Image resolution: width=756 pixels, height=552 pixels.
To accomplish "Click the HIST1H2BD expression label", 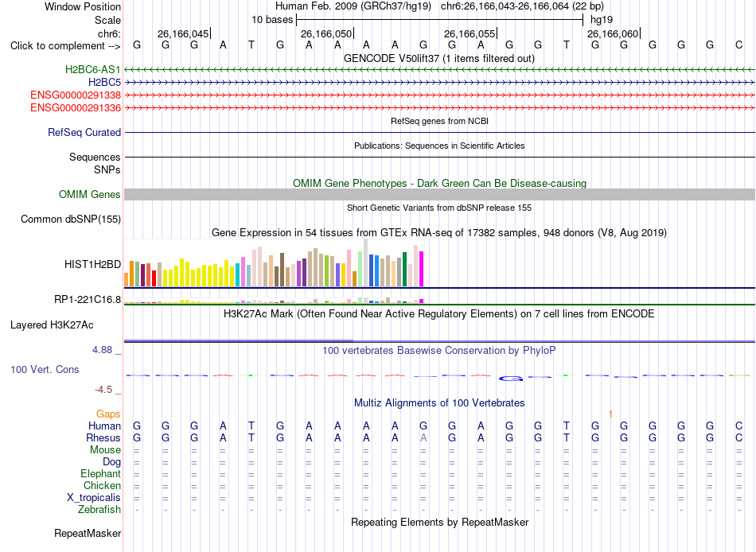I will click(x=92, y=264).
